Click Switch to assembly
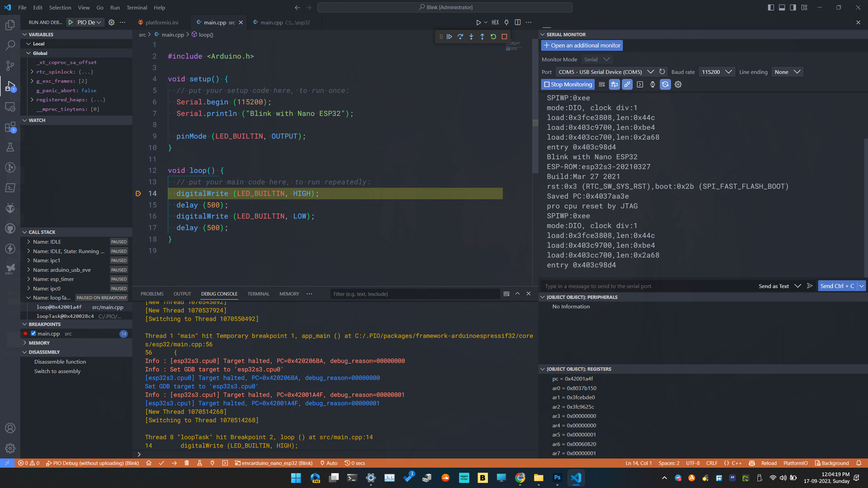This screenshot has height=488, width=868. [57, 371]
